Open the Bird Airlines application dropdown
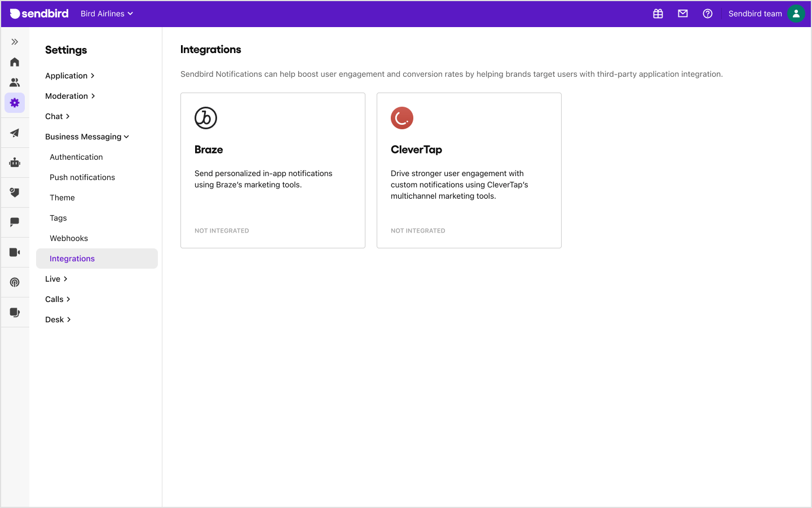Viewport: 812px width, 508px height. pyautogui.click(x=107, y=14)
